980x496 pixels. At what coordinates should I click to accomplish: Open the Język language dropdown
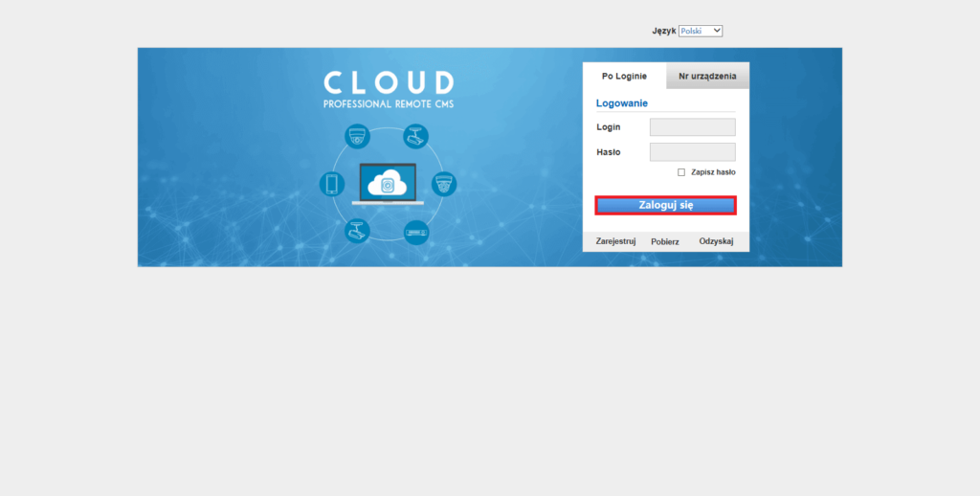[701, 31]
